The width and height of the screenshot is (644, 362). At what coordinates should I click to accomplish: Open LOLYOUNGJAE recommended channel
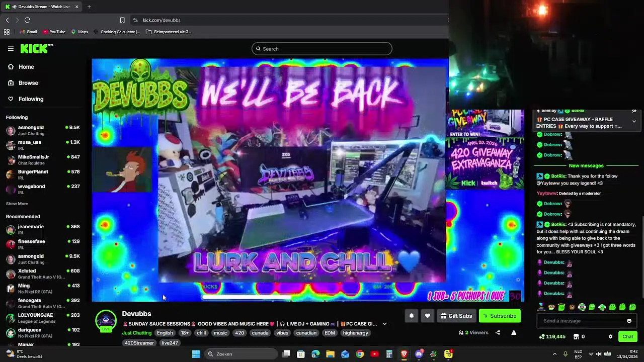click(43, 318)
